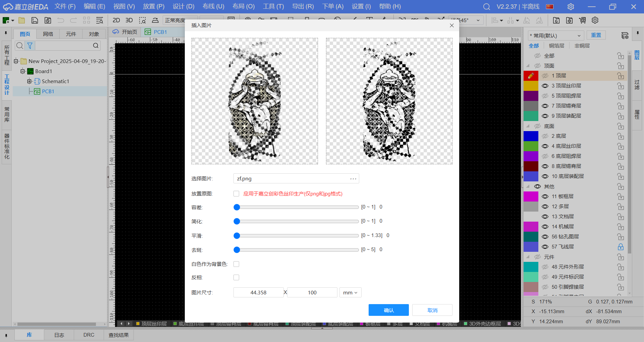Click the magnifier icon left of filter

click(x=20, y=46)
